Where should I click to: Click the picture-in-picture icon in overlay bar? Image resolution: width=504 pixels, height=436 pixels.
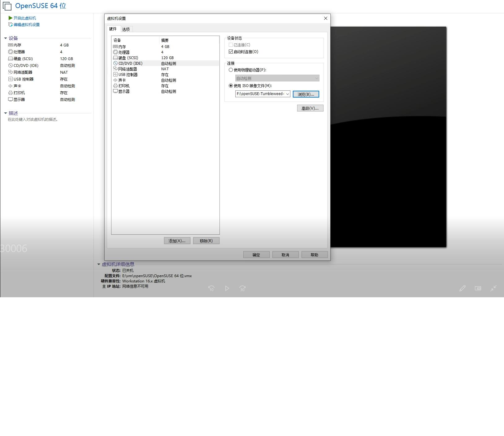click(478, 288)
